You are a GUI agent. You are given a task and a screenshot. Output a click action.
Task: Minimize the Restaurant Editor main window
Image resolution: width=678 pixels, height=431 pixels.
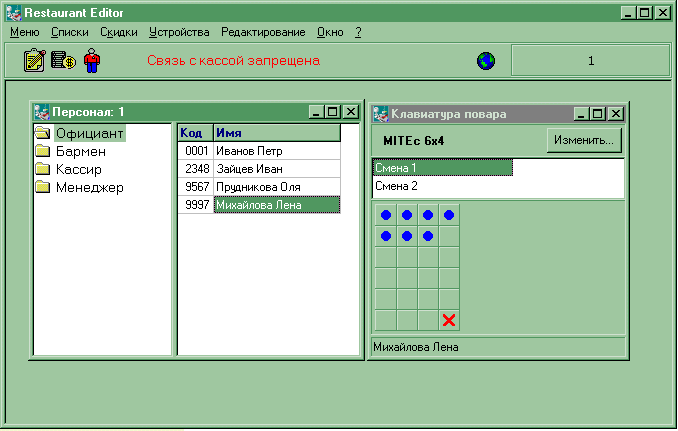tap(629, 13)
